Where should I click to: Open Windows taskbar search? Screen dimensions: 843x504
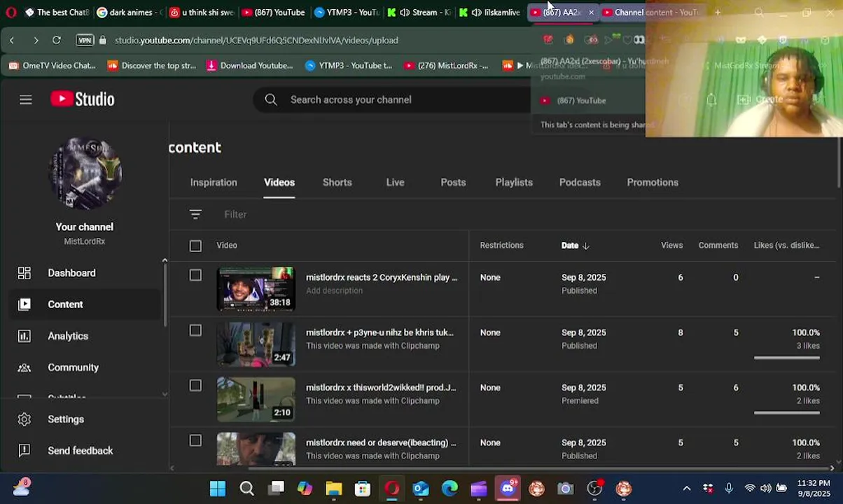pyautogui.click(x=246, y=489)
